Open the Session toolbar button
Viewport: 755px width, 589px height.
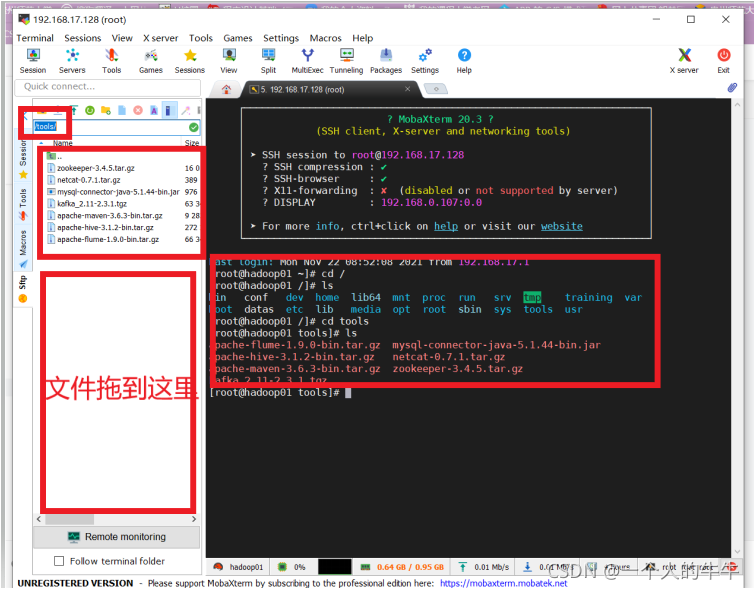pyautogui.click(x=33, y=61)
